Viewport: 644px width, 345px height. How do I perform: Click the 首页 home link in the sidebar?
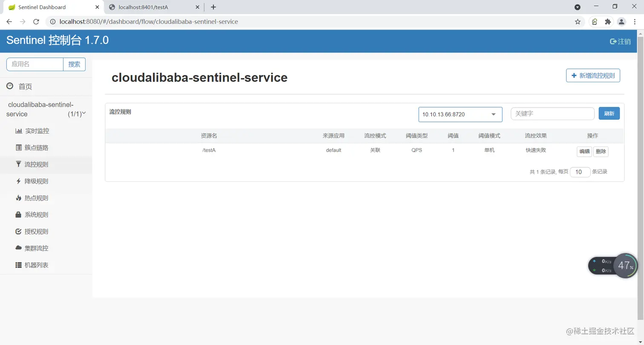coord(25,86)
